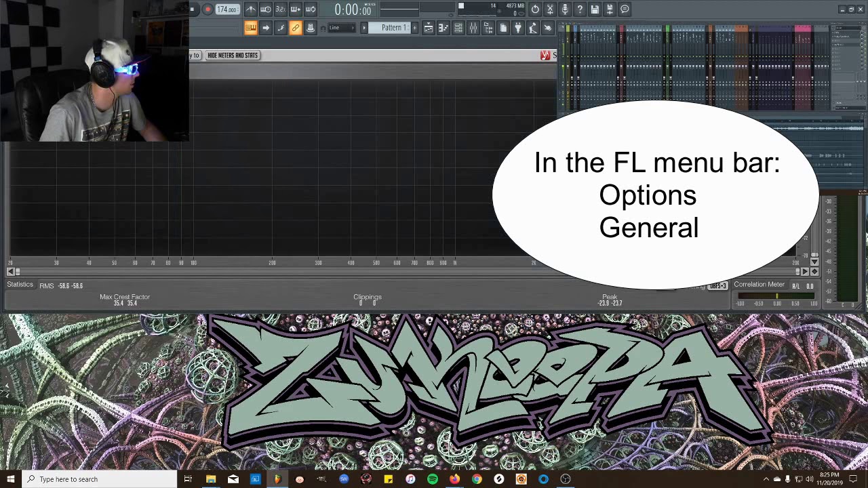Open the Windows Start button
Viewport: 868px width, 488px height.
pos(11,479)
